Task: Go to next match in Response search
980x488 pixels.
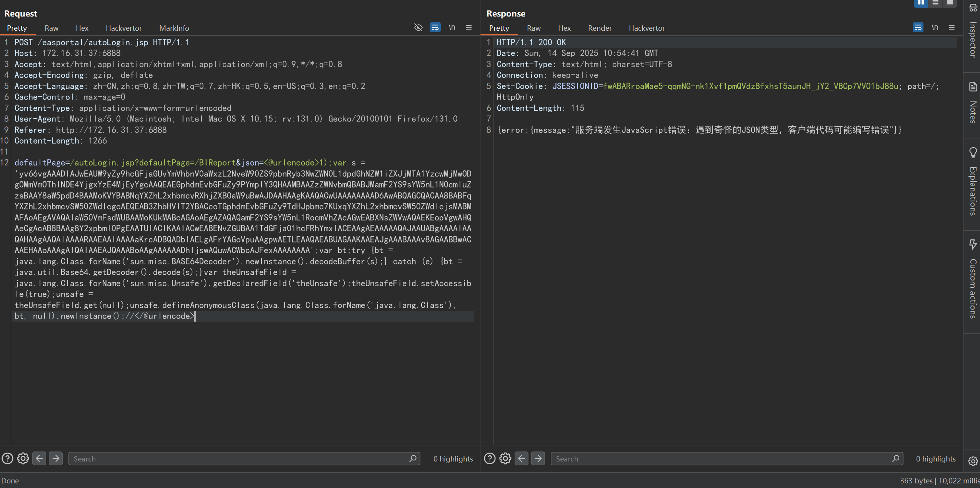Action: point(538,458)
